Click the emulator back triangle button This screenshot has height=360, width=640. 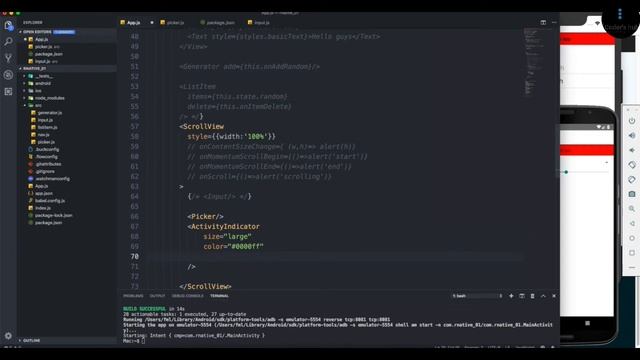pyautogui.click(x=632, y=224)
